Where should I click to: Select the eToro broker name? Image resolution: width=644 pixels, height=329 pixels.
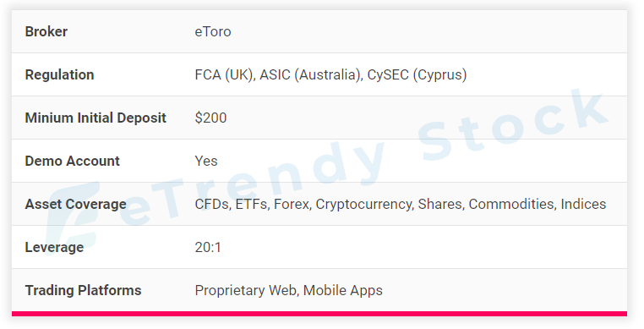[213, 31]
